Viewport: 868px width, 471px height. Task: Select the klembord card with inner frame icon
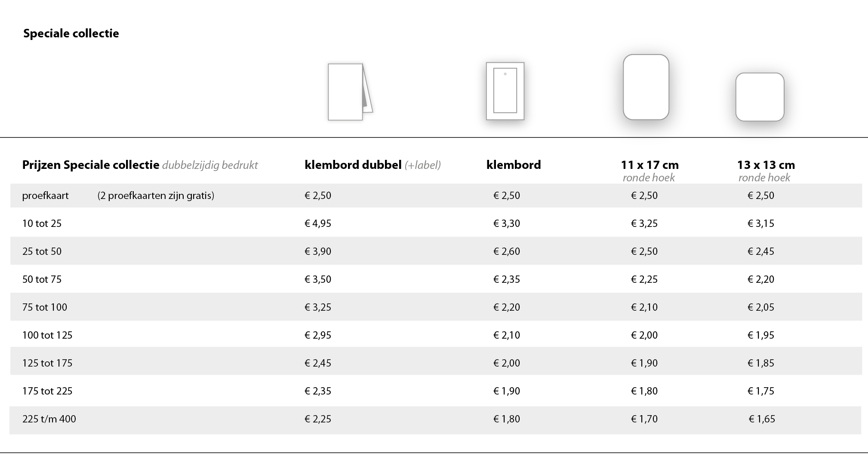point(505,91)
